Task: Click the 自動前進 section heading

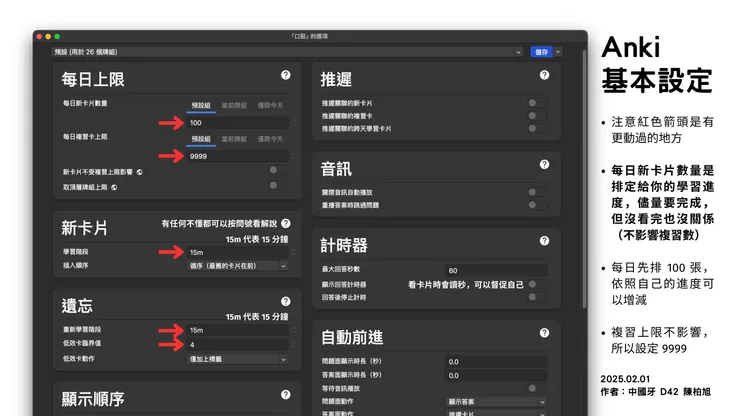Action: tap(352, 338)
